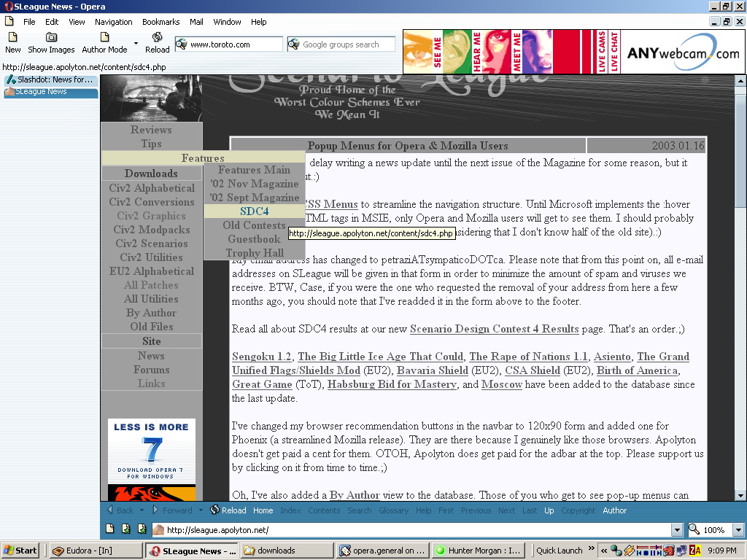
Task: Open Scenario Design Contest 4 Results link
Action: pos(494,329)
